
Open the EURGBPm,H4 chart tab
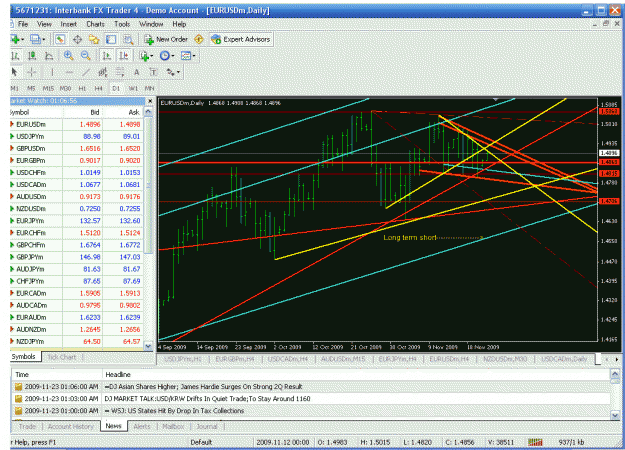[235, 359]
